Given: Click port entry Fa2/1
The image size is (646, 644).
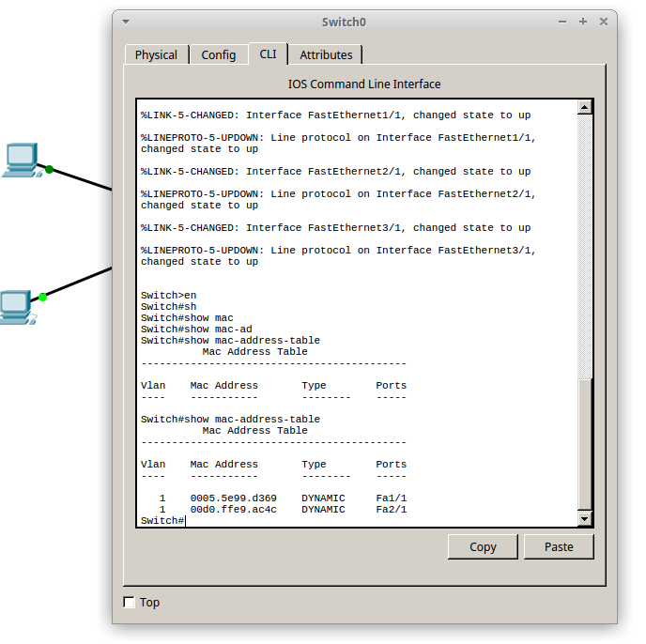Looking at the screenshot, I should point(391,509).
